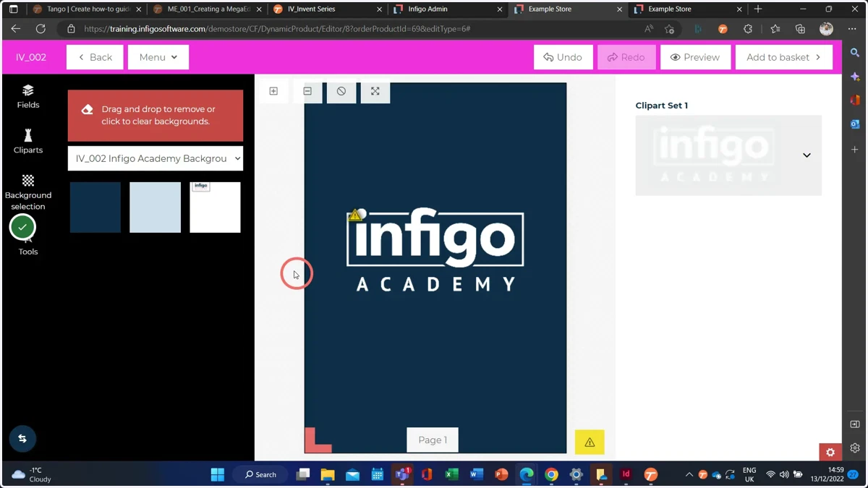Viewport: 868px width, 488px height.
Task: Open the Cliparts panel
Action: [x=28, y=142]
